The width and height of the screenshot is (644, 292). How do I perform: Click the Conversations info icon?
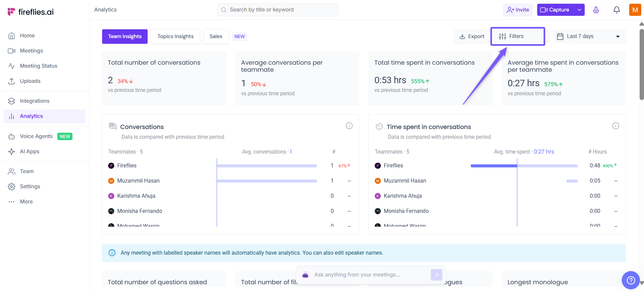coord(349,126)
